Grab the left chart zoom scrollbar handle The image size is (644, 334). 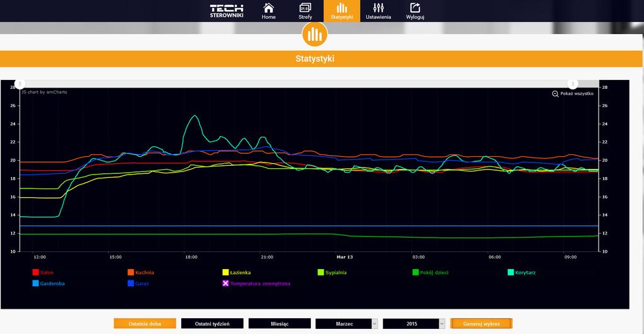tap(20, 83)
